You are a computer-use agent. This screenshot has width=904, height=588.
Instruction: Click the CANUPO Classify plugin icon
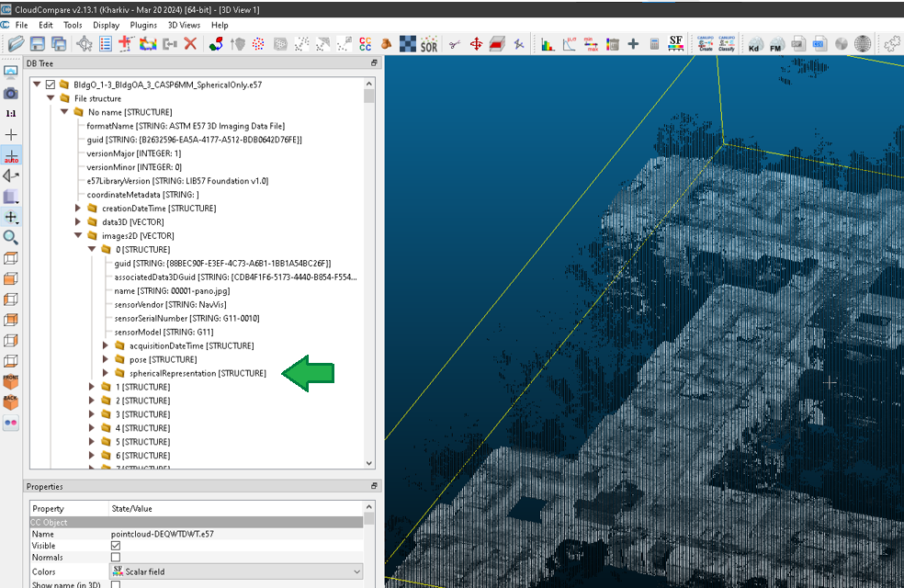(726, 43)
